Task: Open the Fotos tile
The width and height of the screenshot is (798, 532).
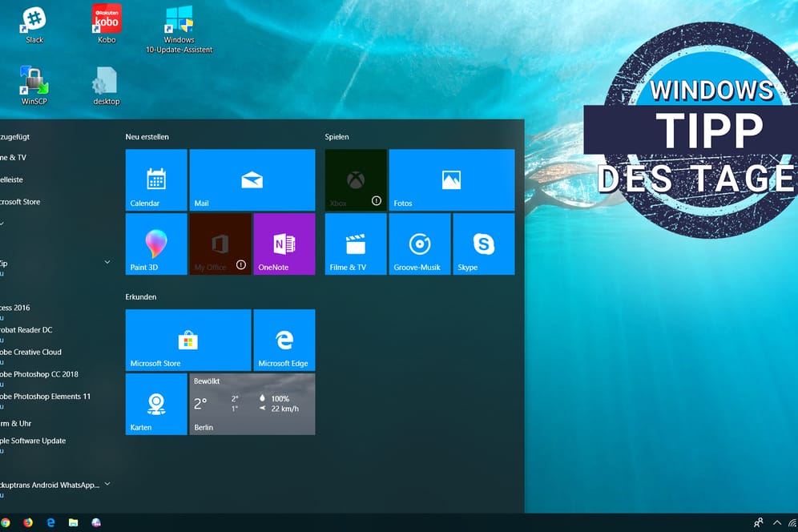Action: 452,179
